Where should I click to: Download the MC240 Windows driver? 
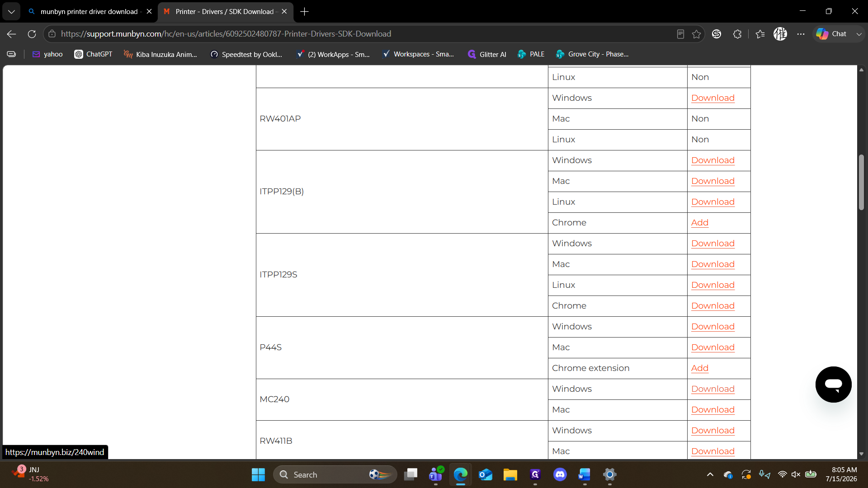click(713, 389)
